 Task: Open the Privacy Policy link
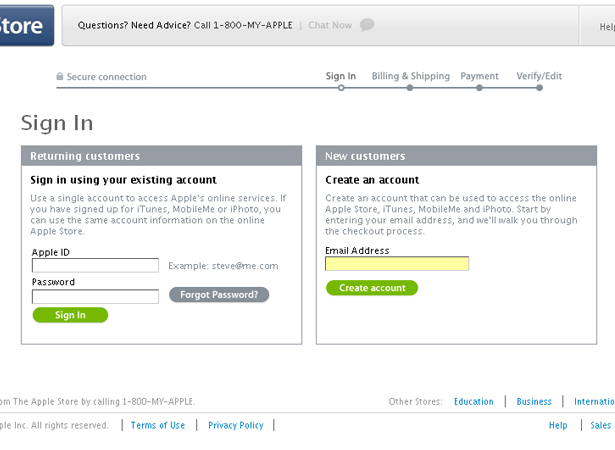[x=235, y=425]
